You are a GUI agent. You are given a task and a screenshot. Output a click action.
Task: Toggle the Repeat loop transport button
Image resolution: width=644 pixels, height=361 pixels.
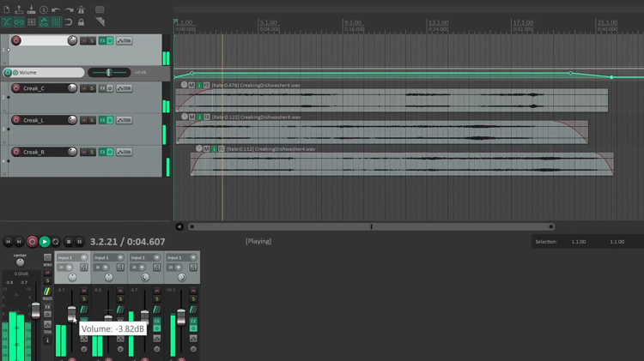click(x=56, y=242)
